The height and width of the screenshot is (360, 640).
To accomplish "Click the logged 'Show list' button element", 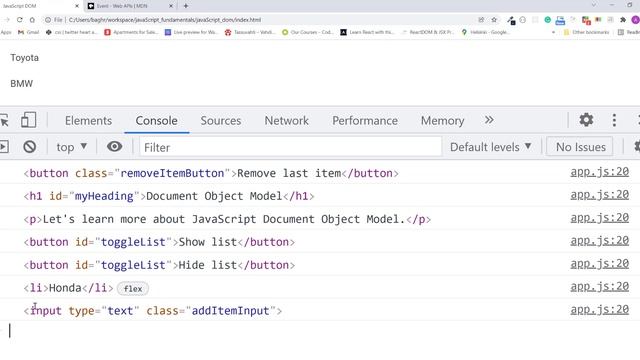I will pos(159,242).
